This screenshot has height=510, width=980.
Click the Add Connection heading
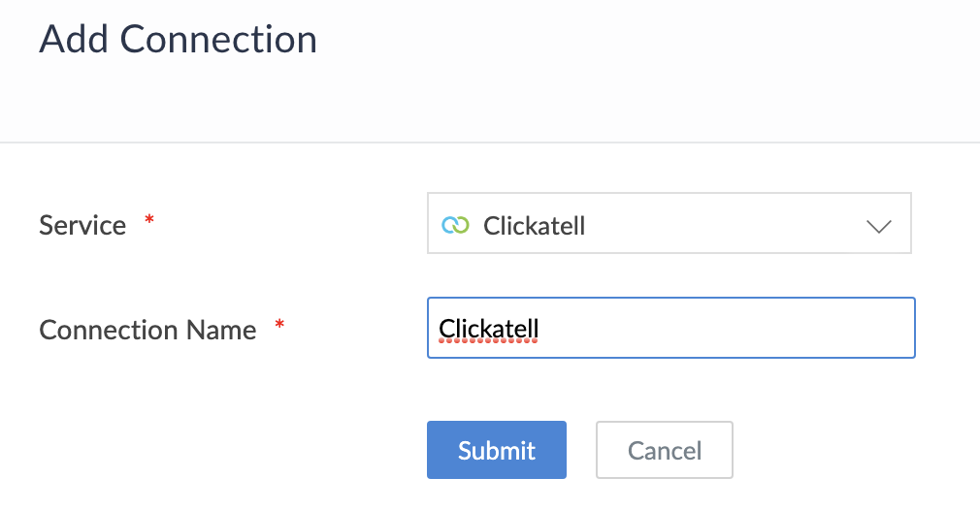click(x=179, y=40)
